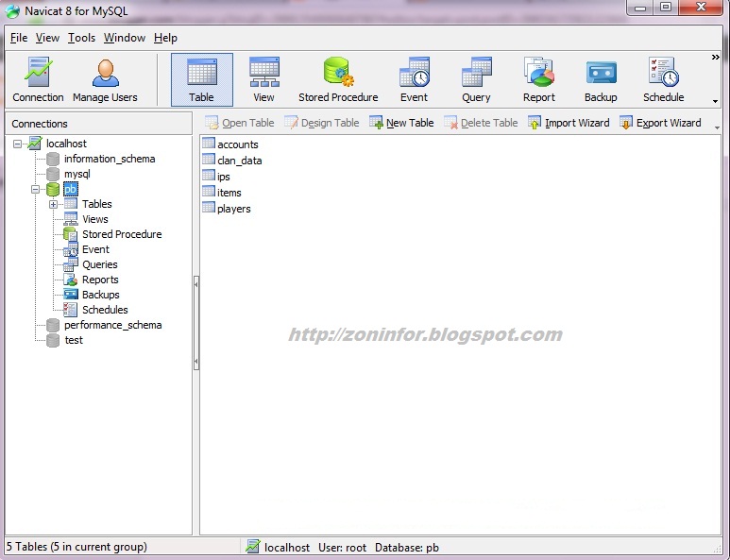
Task: Open object toolbar options arrow beside Export Wizard
Action: pyautogui.click(x=717, y=127)
